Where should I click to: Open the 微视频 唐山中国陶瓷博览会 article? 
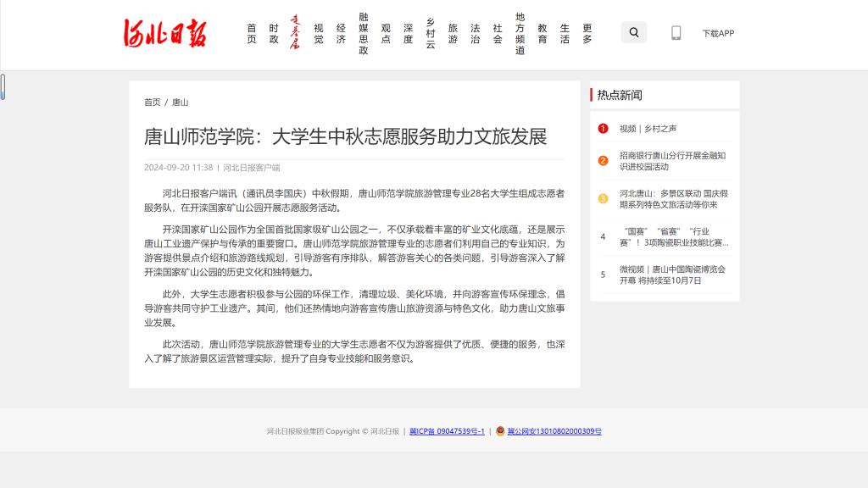click(x=672, y=274)
